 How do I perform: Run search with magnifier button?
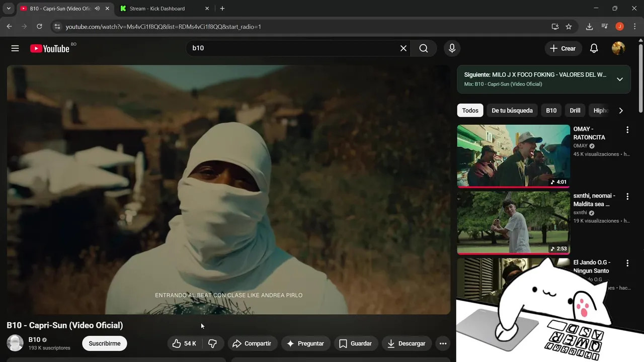[x=424, y=48]
